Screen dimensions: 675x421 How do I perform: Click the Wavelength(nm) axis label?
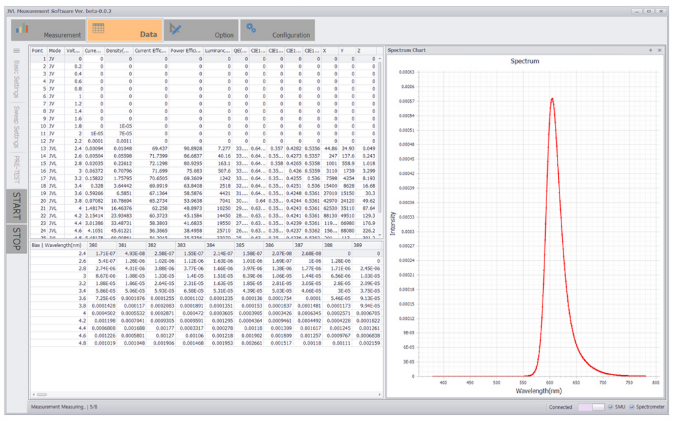click(539, 391)
